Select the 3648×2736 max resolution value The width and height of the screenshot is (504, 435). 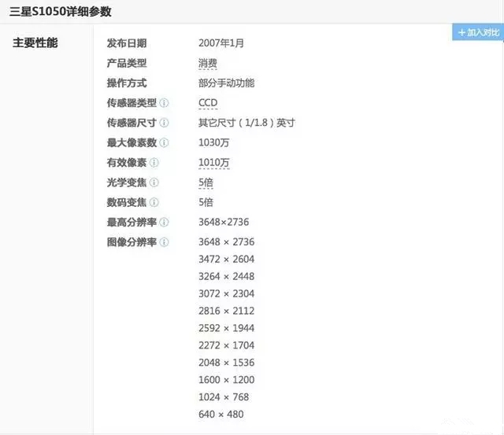(x=224, y=222)
